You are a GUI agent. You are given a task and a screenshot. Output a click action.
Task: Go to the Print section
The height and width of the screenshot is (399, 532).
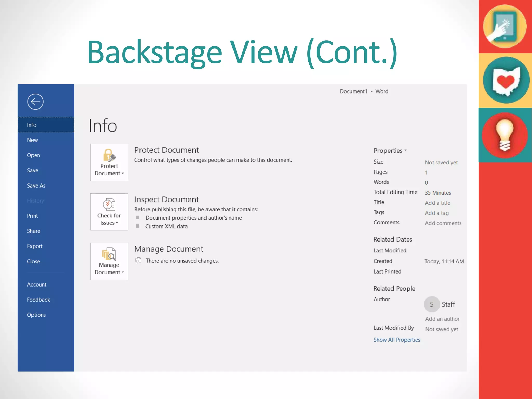coord(32,216)
